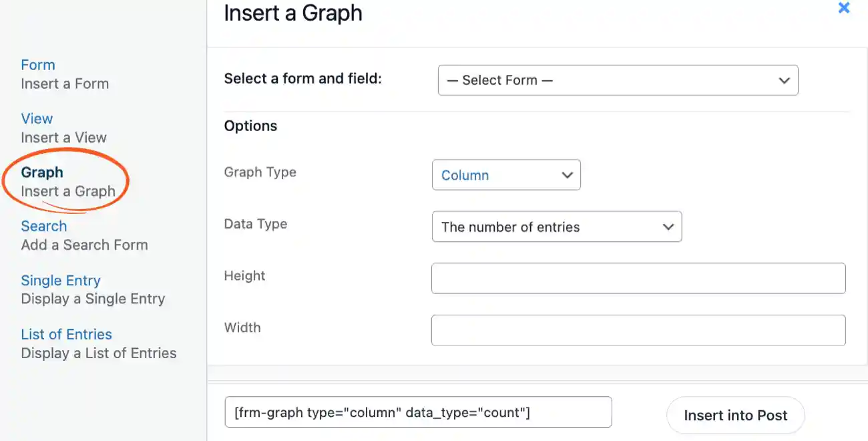
Task: Select the Search sidebar entry
Action: pyautogui.click(x=43, y=226)
